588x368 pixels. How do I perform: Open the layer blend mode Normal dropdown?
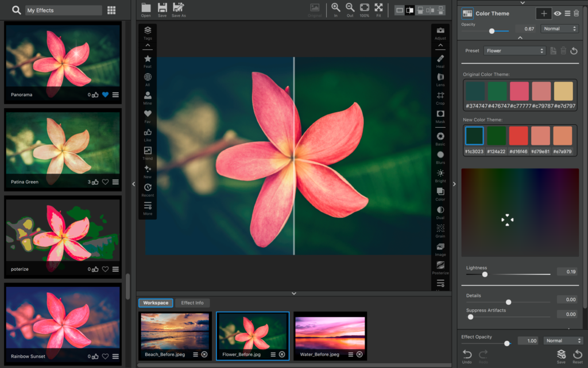coord(559,29)
